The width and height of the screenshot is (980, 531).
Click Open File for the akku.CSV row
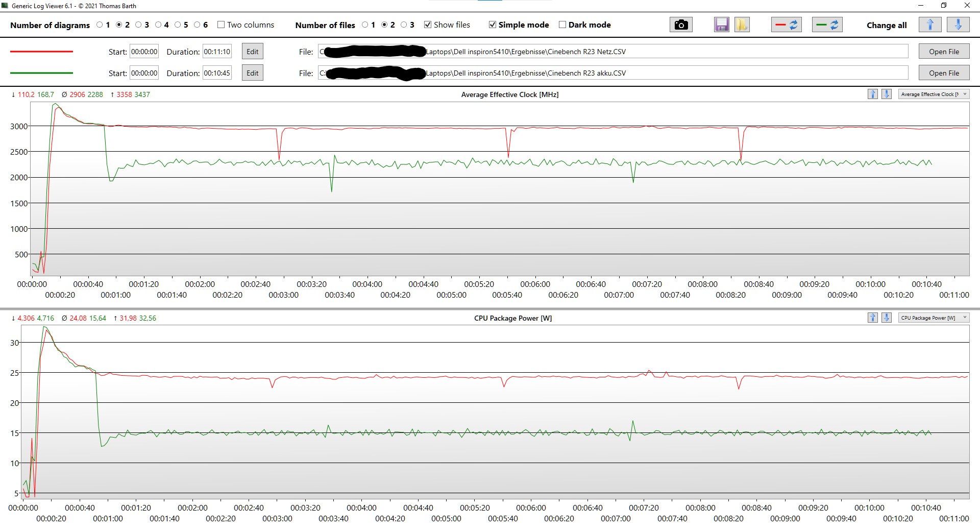(944, 73)
